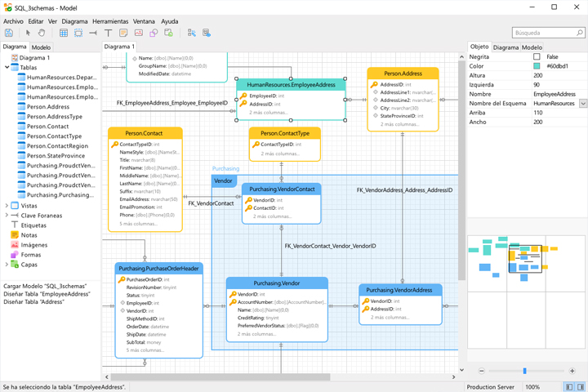Open the Nombre del Esquema dropdown

click(x=583, y=103)
